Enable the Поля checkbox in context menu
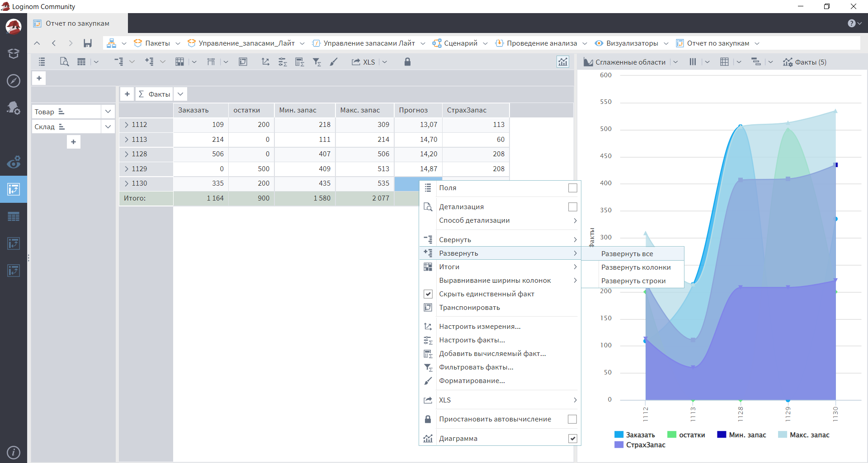 572,188
